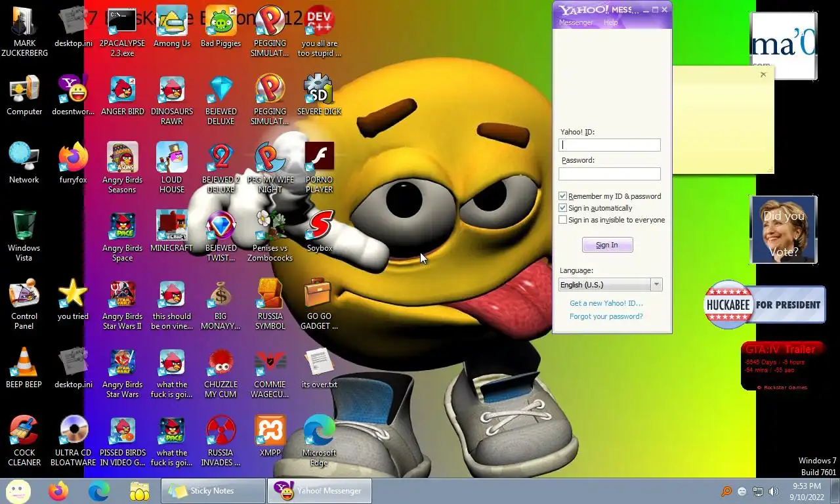
Task: Toggle Remember my ID & password checkbox
Action: pos(562,196)
